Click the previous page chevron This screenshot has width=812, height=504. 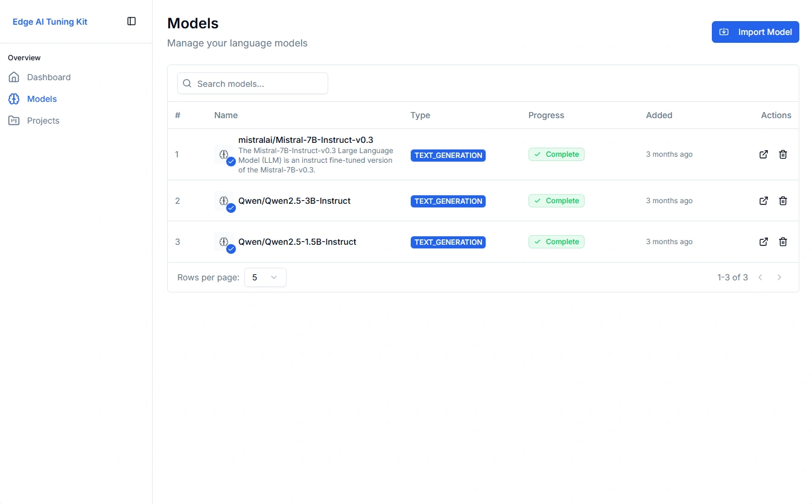point(760,277)
